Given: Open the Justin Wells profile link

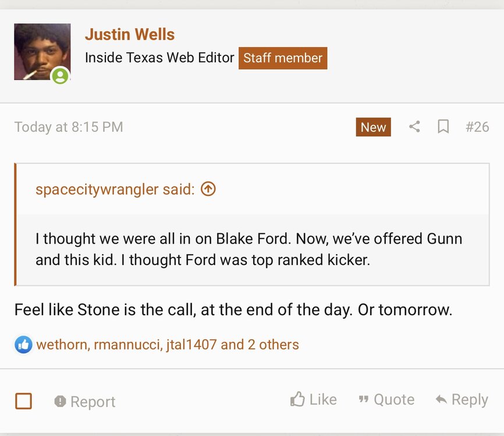Looking at the screenshot, I should (130, 34).
